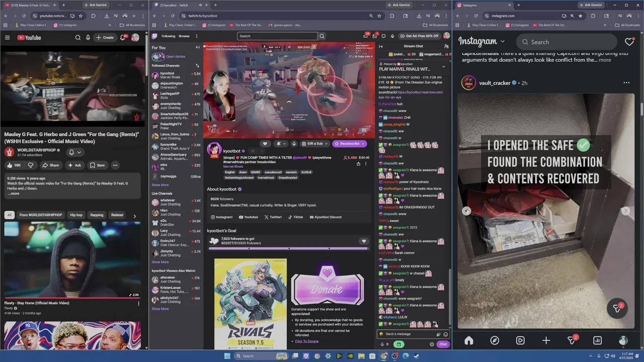Open Kyootbot Discord link
This screenshot has height=362, width=644.
coord(325,217)
